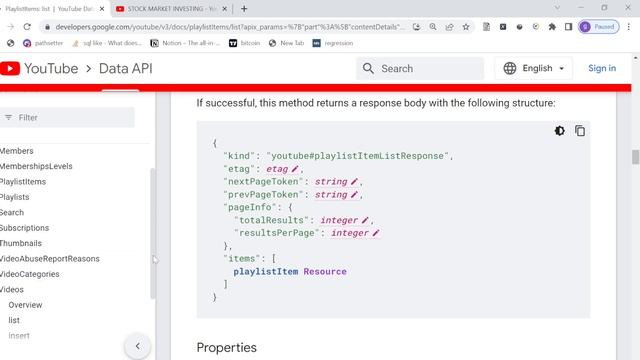Open a new browser tab

[244, 9]
